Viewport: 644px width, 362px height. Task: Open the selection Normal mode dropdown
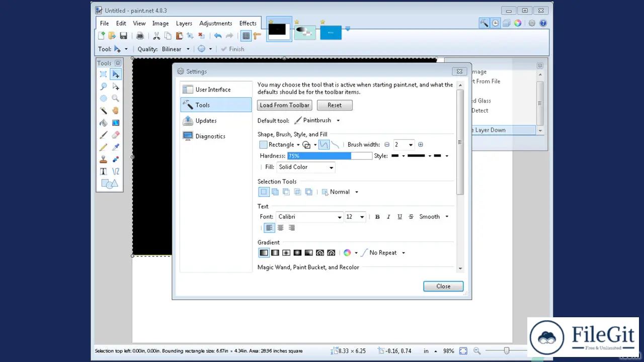point(340,192)
